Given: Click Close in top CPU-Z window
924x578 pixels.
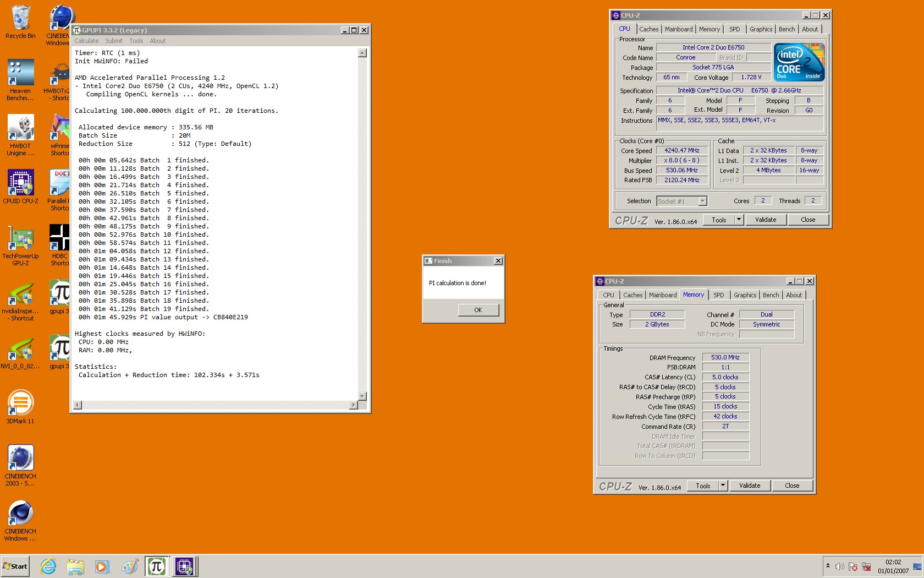Looking at the screenshot, I should [x=808, y=220].
